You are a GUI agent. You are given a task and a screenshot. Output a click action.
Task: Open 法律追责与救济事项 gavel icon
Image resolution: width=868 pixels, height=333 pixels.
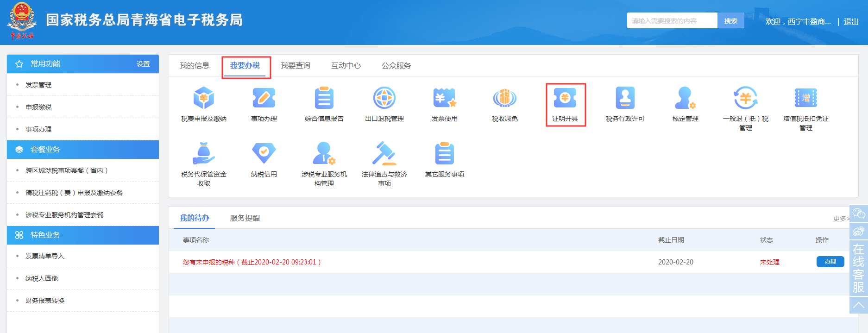[x=384, y=154]
